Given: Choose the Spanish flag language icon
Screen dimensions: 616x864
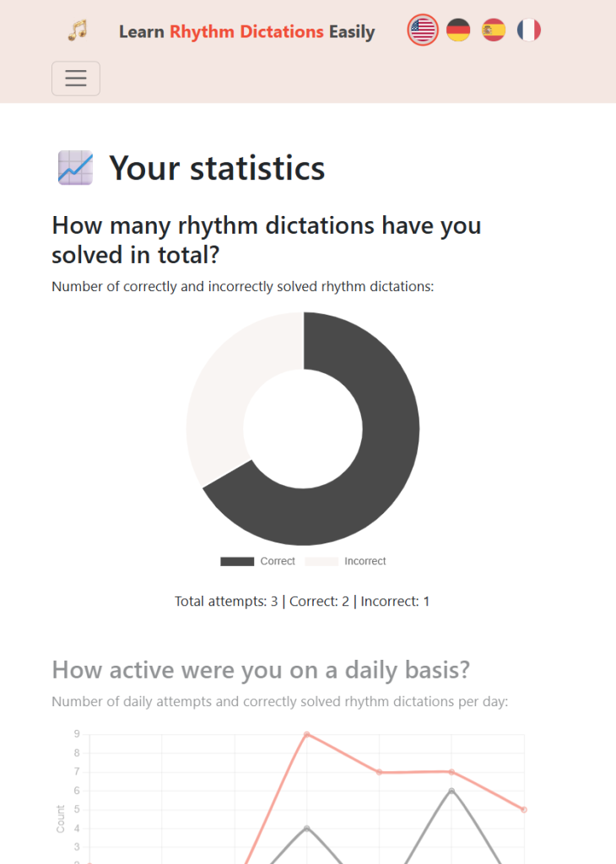Looking at the screenshot, I should (x=494, y=31).
